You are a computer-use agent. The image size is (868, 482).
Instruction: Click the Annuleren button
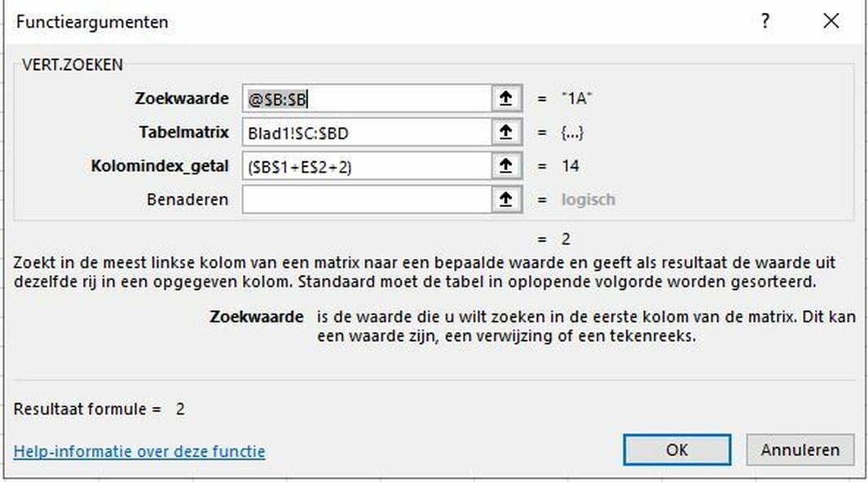800,449
